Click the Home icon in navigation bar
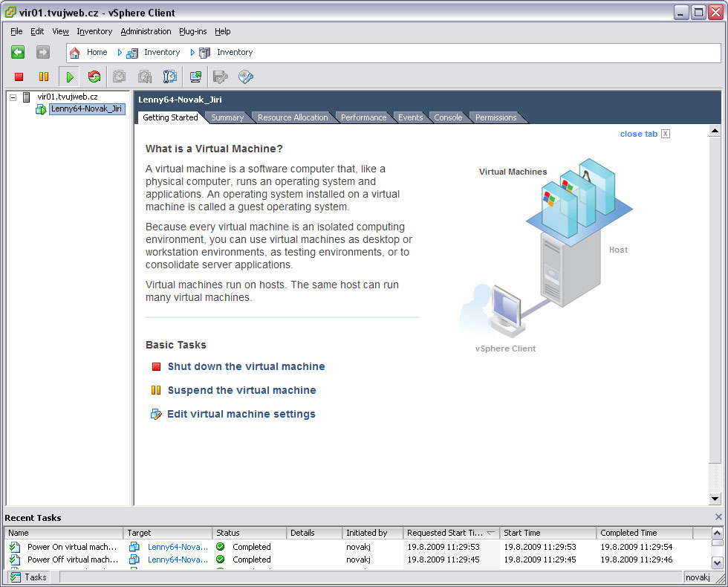The width and height of the screenshot is (728, 587). 75,53
